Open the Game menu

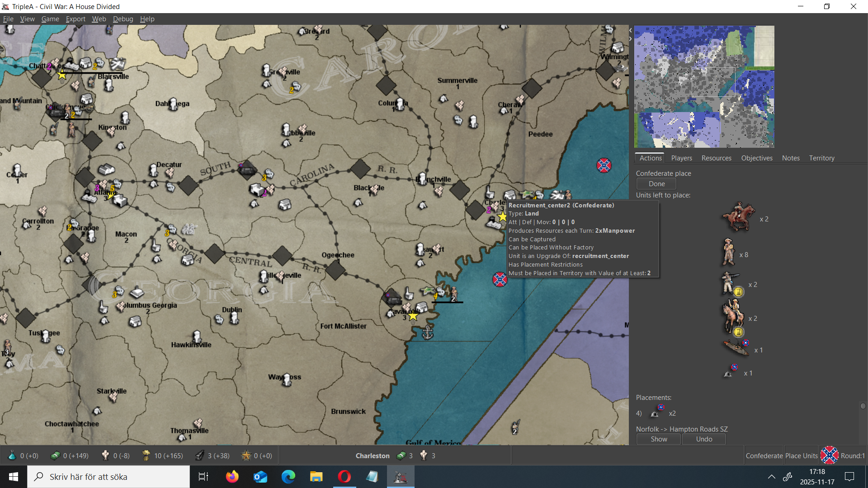point(50,19)
